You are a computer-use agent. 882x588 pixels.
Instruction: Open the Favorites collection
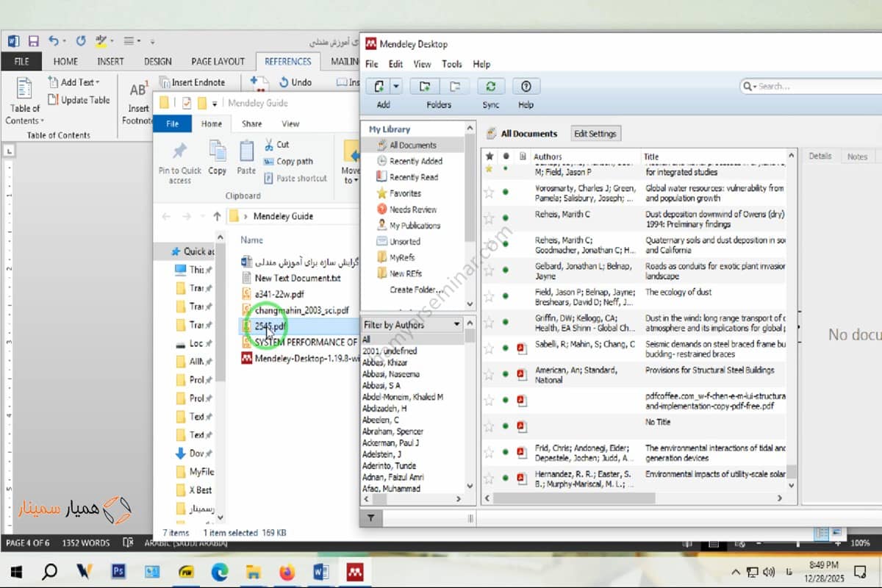(x=405, y=193)
